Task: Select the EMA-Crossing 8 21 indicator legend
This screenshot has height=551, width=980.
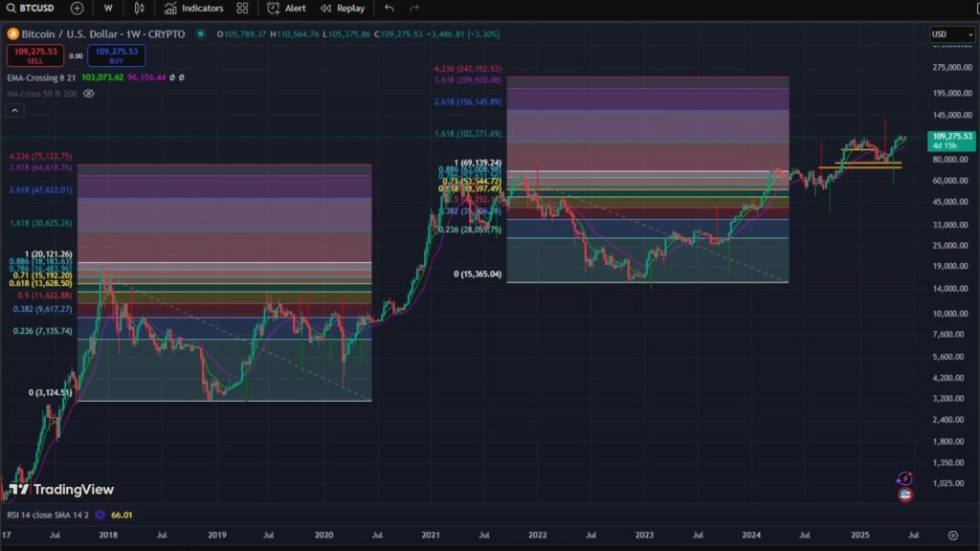Action: (x=41, y=77)
